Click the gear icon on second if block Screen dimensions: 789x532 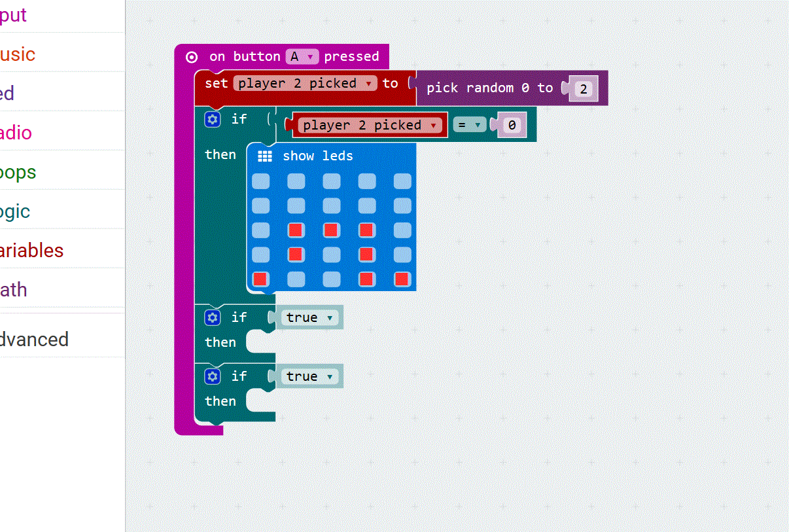coord(213,317)
